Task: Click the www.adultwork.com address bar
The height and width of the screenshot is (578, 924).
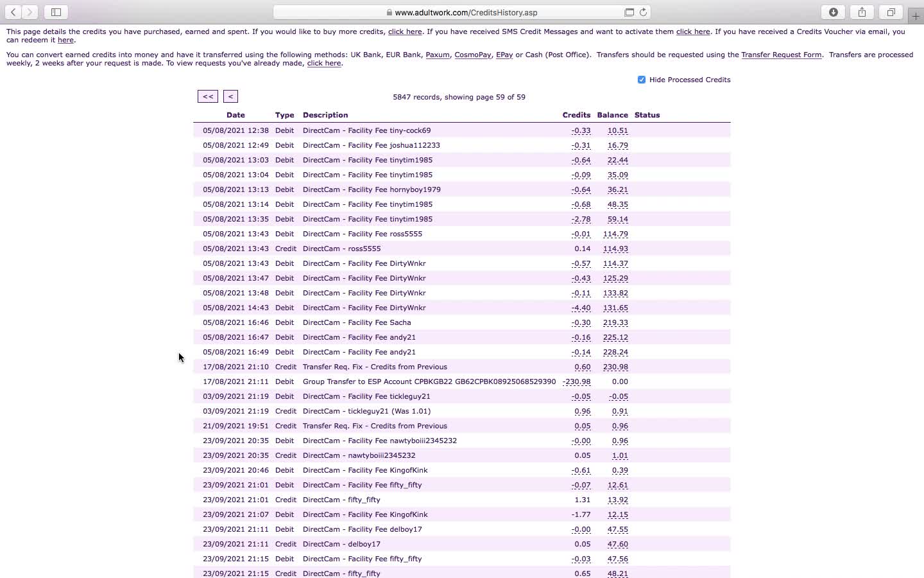Action: (462, 12)
